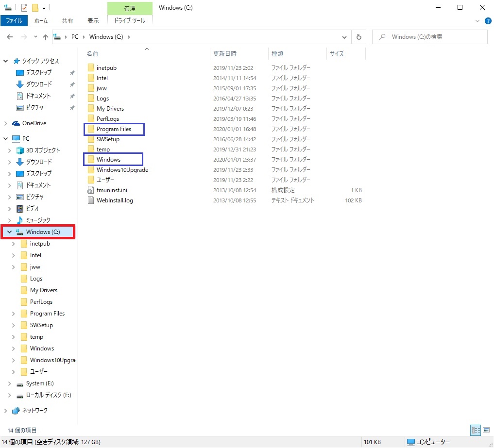Collapse the PC tree node
Screen dimensions: 494x448
6,138
